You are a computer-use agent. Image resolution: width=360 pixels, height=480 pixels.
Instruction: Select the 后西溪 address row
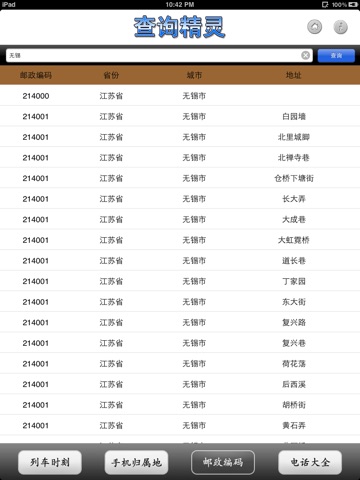pos(180,384)
